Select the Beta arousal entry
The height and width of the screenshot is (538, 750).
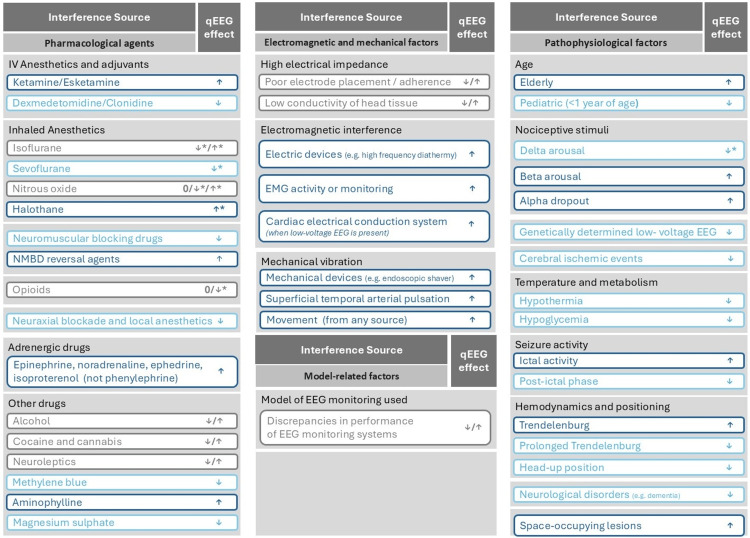click(x=629, y=176)
